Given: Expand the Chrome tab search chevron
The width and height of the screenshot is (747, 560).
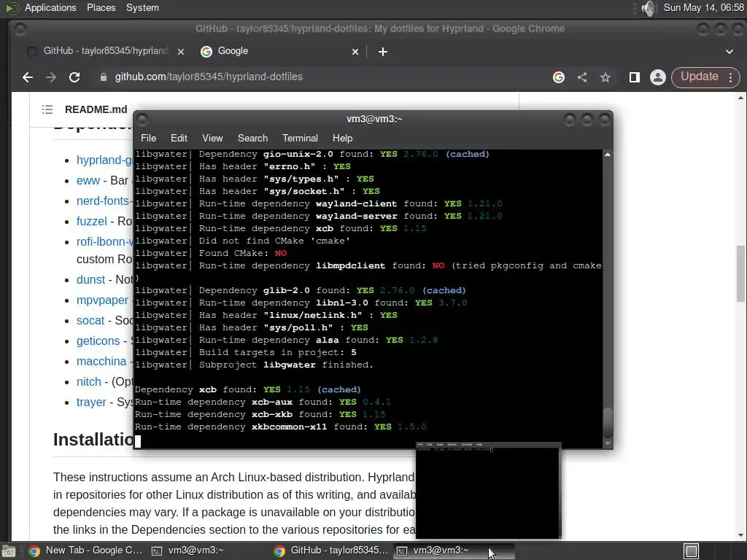Looking at the screenshot, I should pos(729,52).
